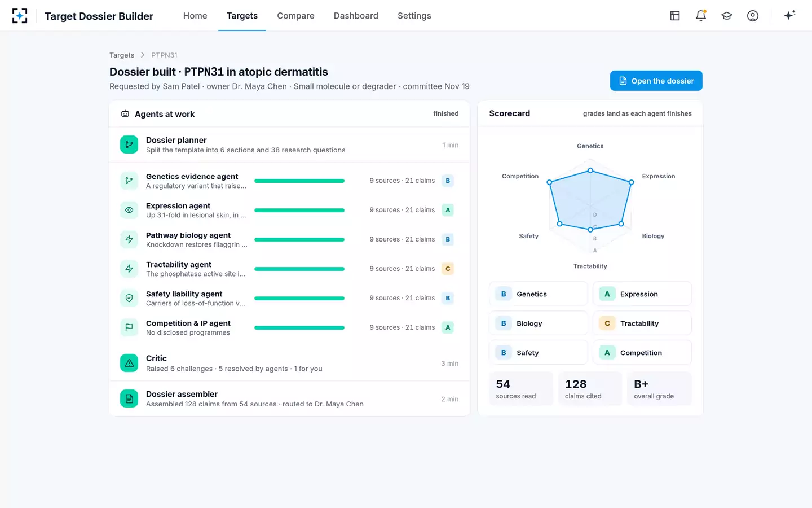
Task: Click the Tractability grade card in scorecard
Action: 642,323
